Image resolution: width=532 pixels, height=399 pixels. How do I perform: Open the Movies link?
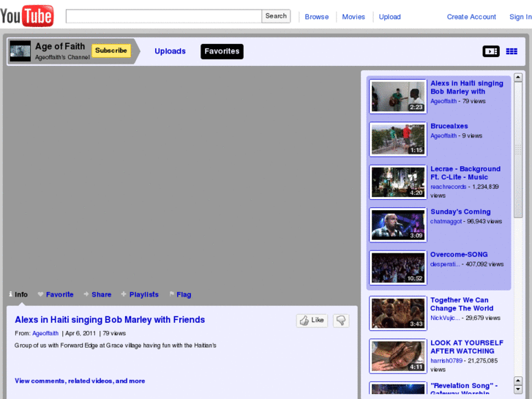point(353,17)
